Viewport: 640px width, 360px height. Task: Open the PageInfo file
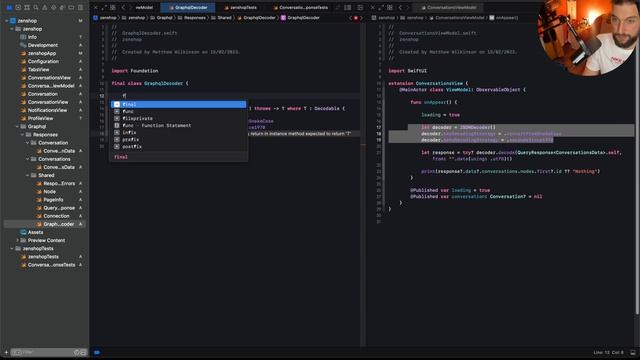[53, 200]
